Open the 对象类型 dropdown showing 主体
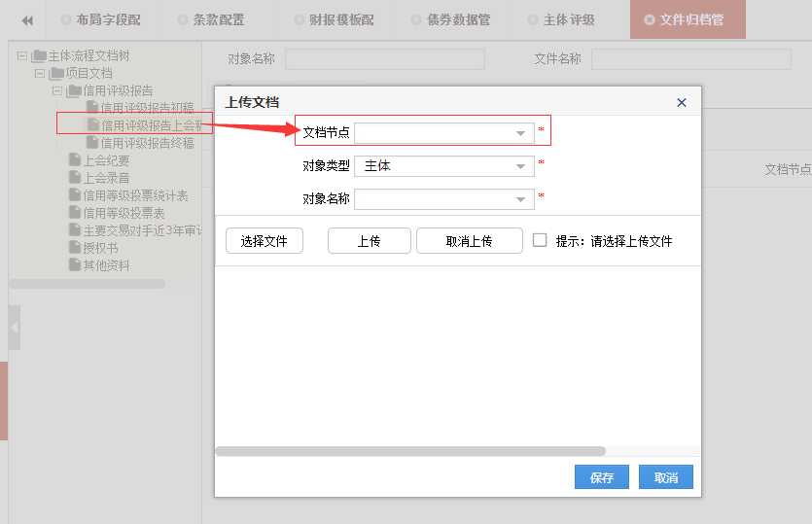Screen dimensions: 812x524 pos(443,166)
